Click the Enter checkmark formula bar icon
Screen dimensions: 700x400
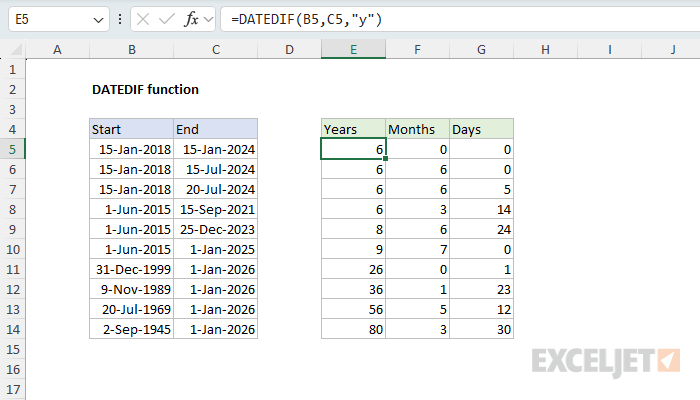167,20
